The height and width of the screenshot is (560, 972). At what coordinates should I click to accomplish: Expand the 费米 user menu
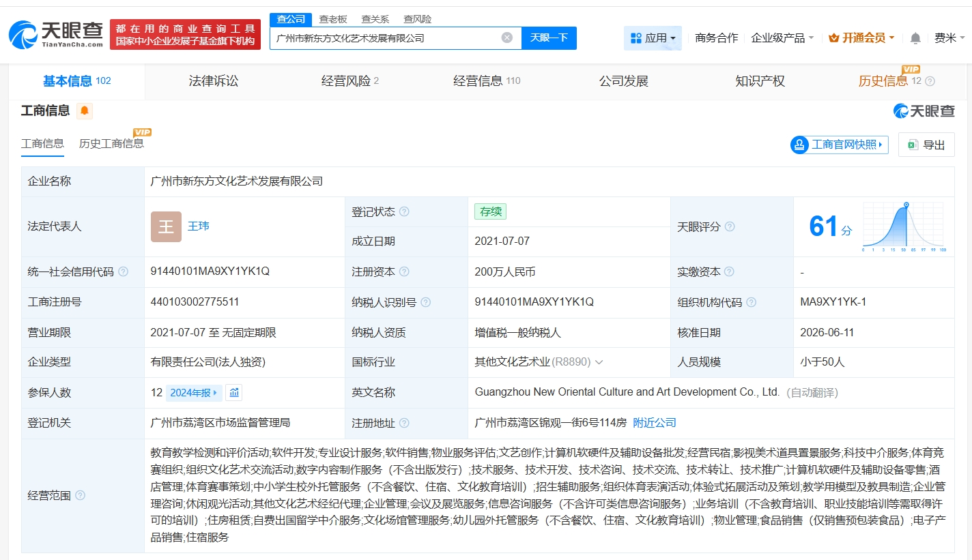[x=949, y=38]
